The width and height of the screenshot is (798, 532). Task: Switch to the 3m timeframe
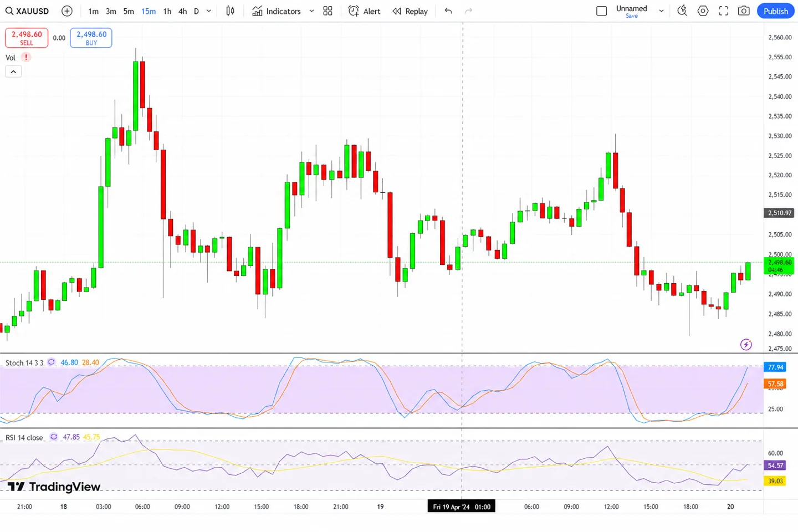coord(111,11)
